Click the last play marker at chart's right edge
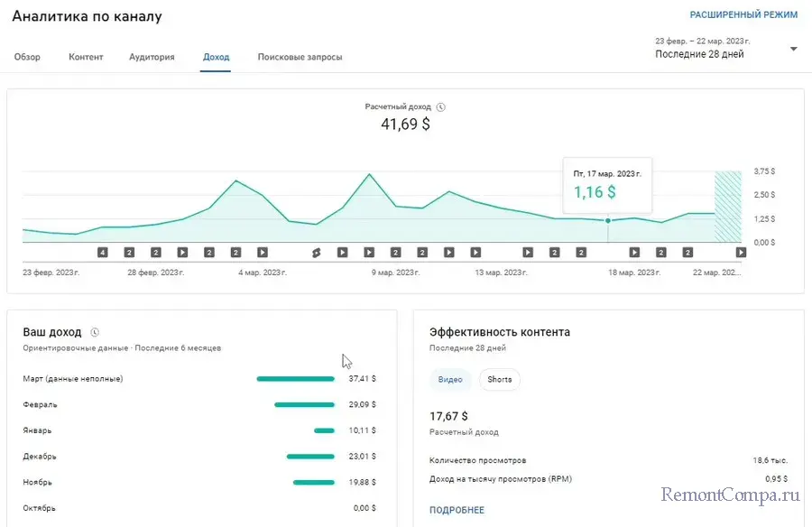This screenshot has width=812, height=527. point(741,253)
